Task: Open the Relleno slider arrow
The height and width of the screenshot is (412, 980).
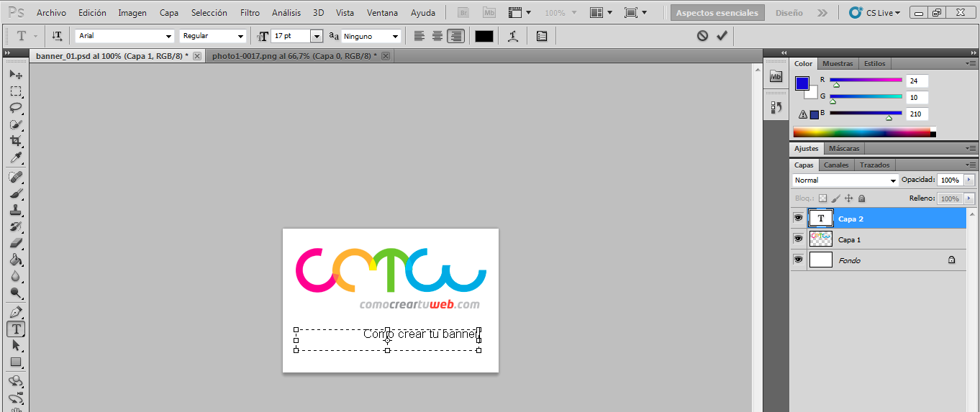Action: point(969,198)
